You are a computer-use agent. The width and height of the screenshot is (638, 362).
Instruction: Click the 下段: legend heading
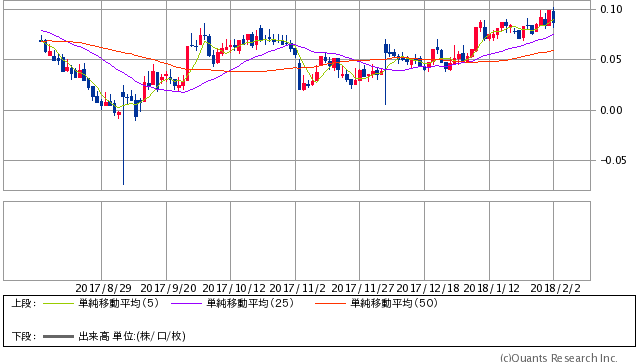[24, 336]
